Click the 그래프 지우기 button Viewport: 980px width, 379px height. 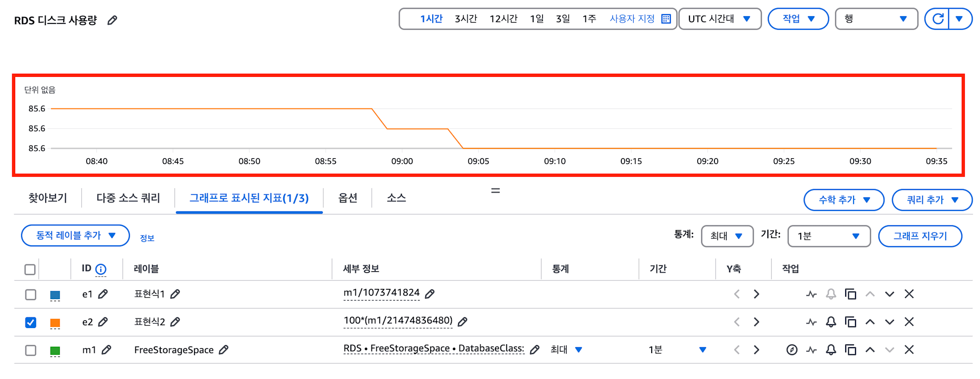(x=920, y=236)
